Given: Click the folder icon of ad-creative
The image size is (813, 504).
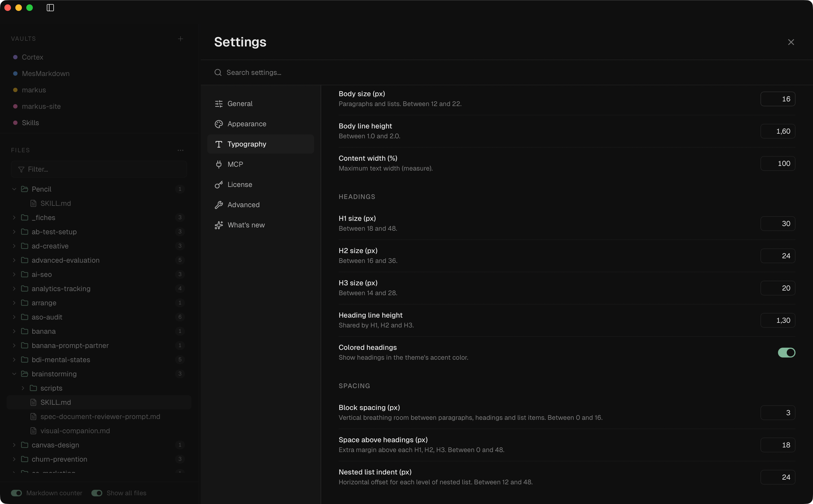Looking at the screenshot, I should pyautogui.click(x=25, y=246).
